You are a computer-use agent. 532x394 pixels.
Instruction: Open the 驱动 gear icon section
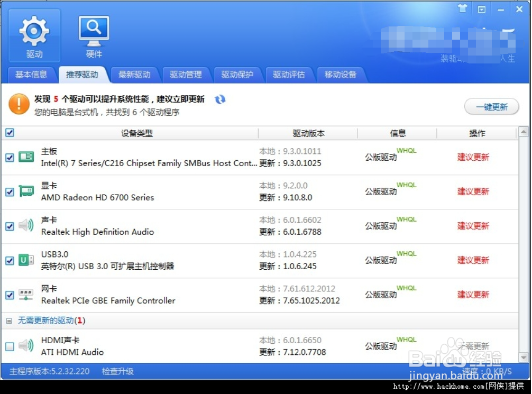tap(34, 36)
